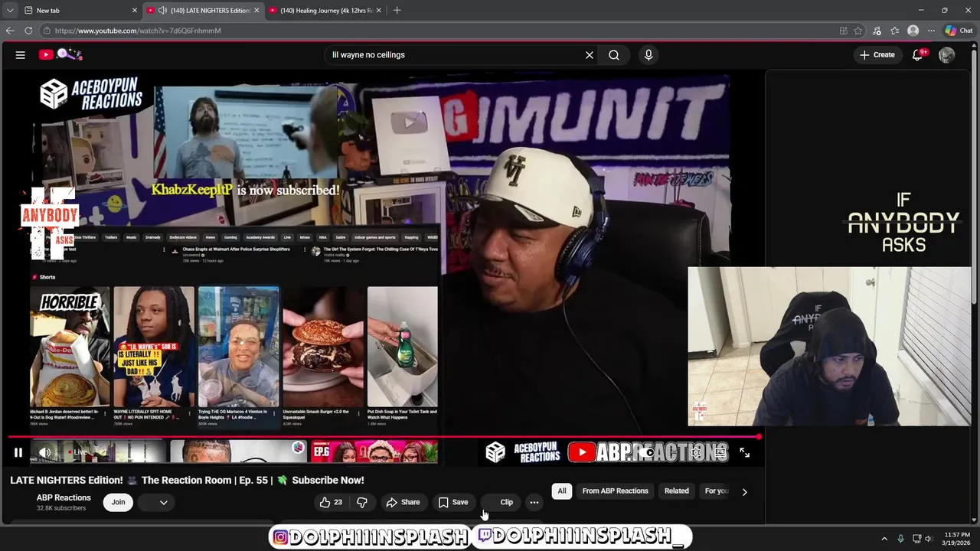980x551 pixels.
Task: Enter fullscreen in the video player
Action: pyautogui.click(x=744, y=453)
